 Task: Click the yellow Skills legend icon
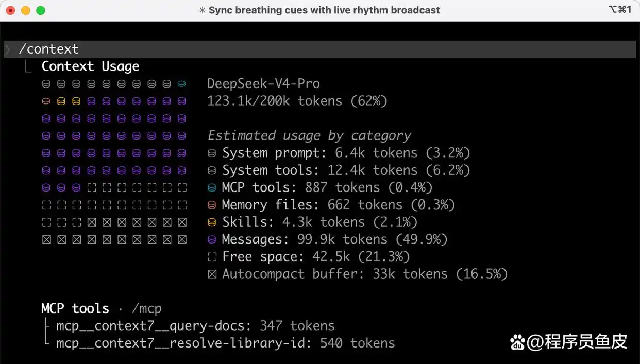click(212, 222)
